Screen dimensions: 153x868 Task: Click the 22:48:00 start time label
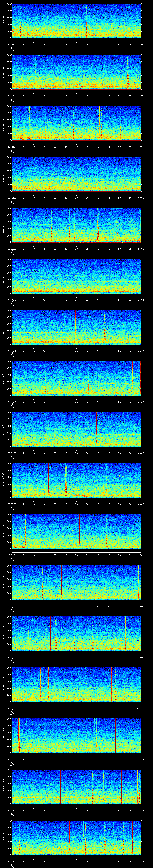(x=12, y=147)
